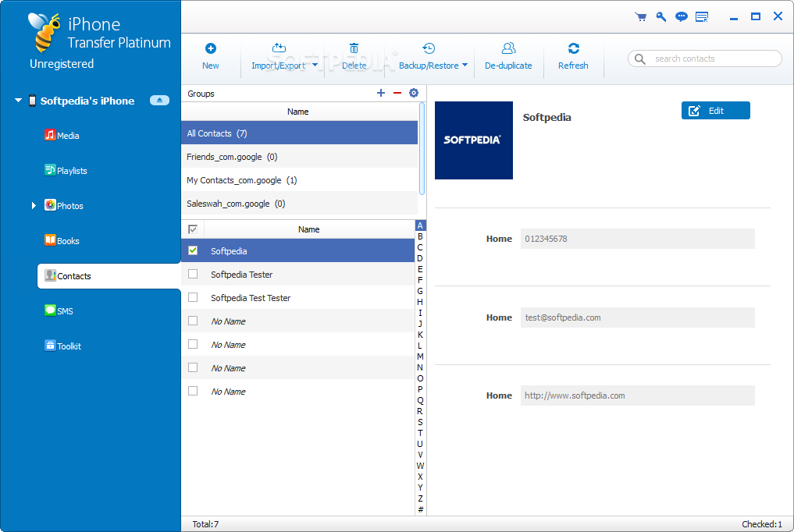
Task: Expand the Backup/Restore dropdown arrow
Action: tap(465, 65)
